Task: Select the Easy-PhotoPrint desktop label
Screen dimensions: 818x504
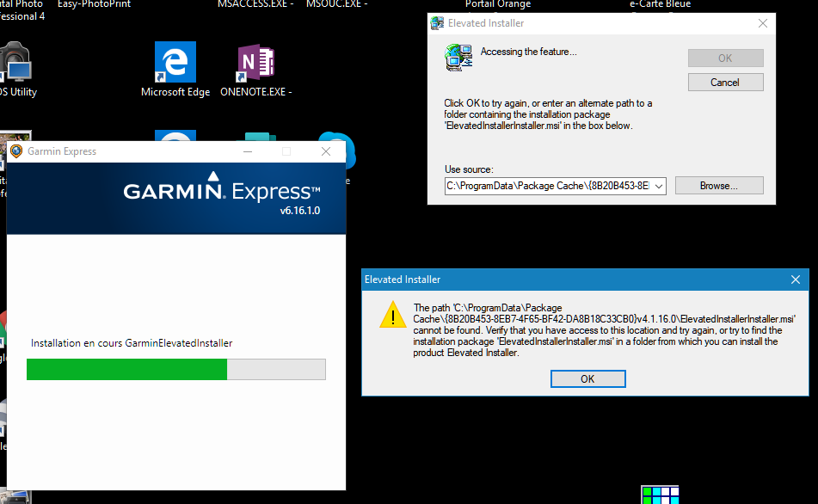Action: [94, 4]
